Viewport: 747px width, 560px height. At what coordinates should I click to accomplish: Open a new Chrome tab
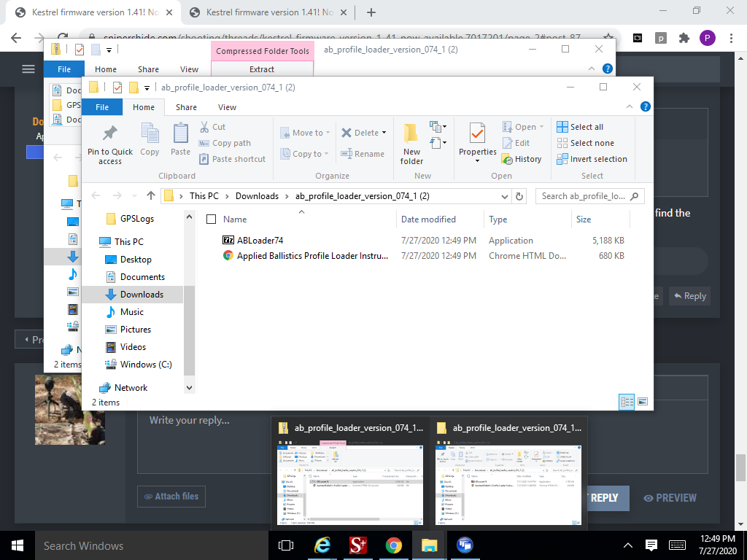(371, 12)
